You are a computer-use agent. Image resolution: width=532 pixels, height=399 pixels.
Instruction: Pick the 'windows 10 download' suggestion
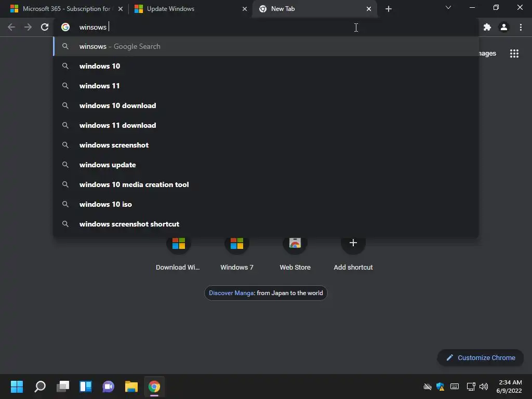point(266,105)
